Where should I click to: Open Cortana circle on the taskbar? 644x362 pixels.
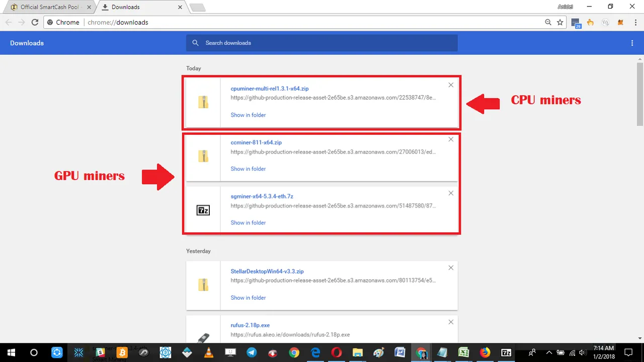click(34, 352)
